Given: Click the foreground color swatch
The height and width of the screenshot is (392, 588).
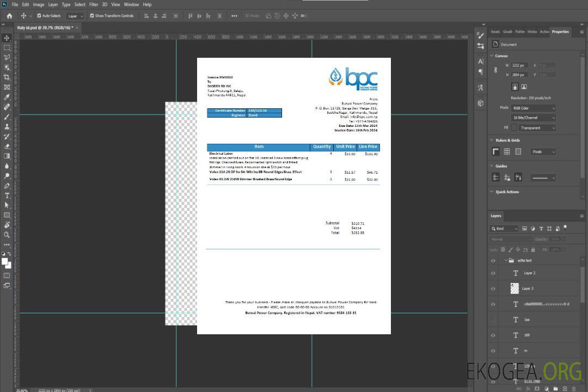Looking at the screenshot, I should pos(5,261).
